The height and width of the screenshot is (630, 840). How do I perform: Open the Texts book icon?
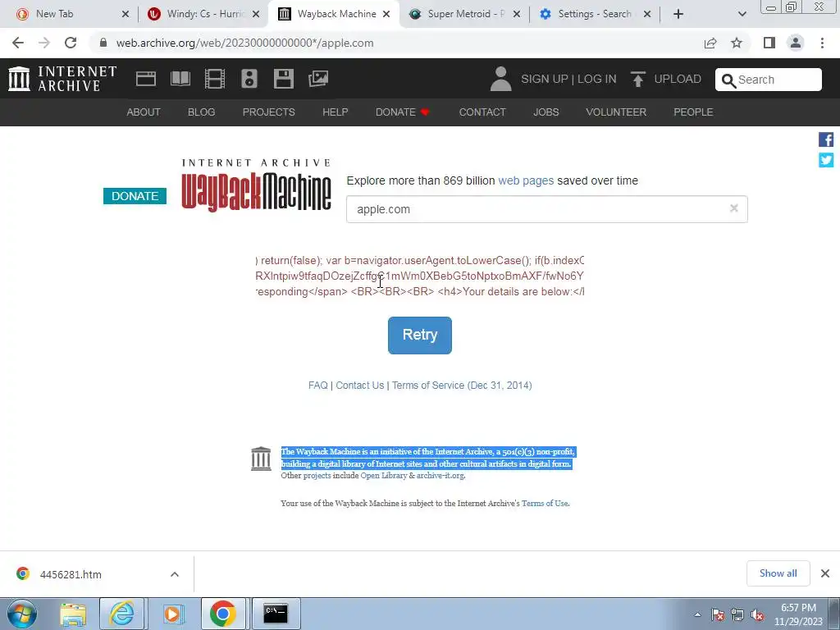[x=180, y=79]
